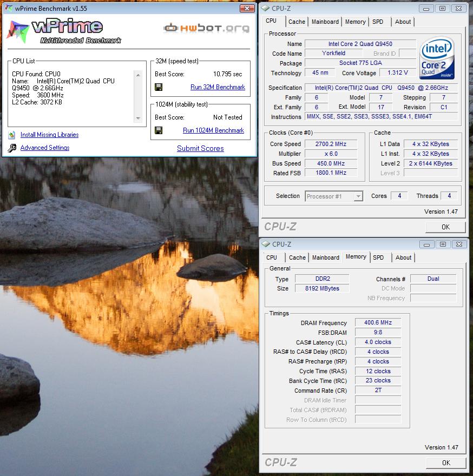Click the Command Rate value 2T

point(378,391)
